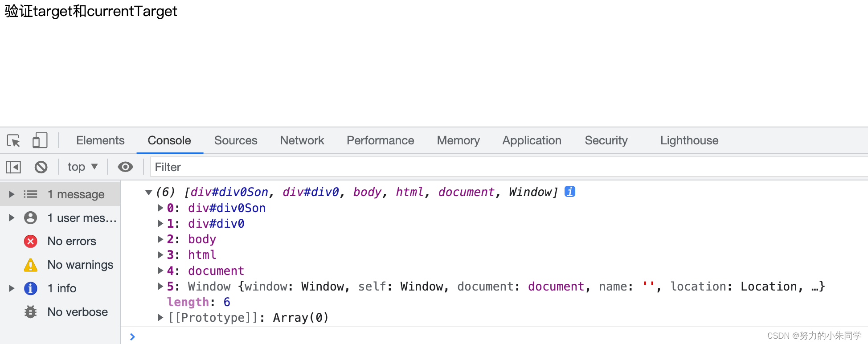This screenshot has height=344, width=868.
Task: Click the user icon for user messages
Action: click(30, 218)
